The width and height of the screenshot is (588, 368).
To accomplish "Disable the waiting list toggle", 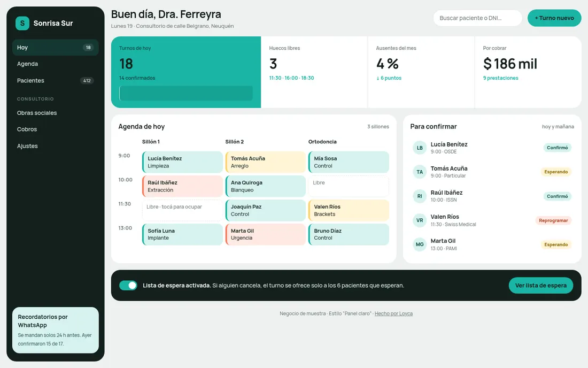I will [128, 286].
